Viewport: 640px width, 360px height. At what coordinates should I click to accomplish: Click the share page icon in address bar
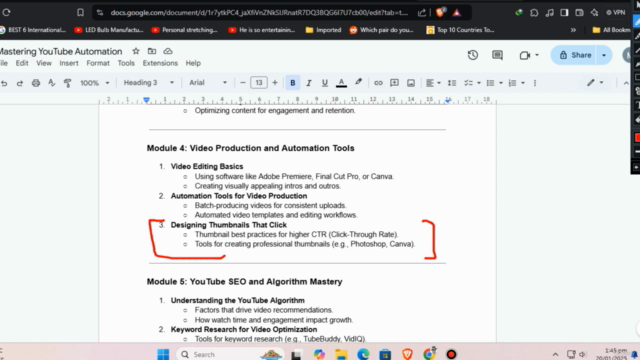pyautogui.click(x=422, y=13)
